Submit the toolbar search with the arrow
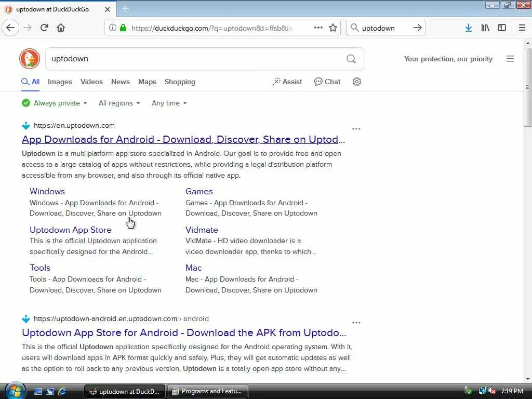This screenshot has height=399, width=532. tap(417, 28)
